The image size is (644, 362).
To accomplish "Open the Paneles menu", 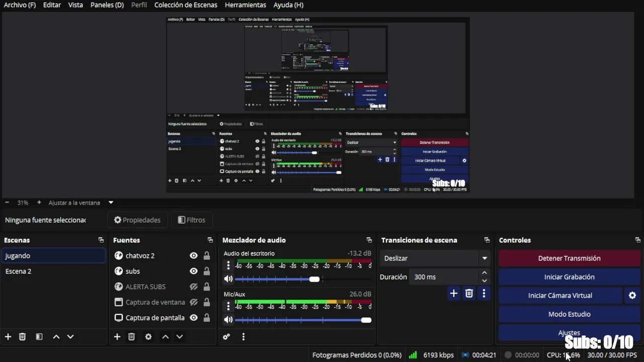I will coord(107,5).
